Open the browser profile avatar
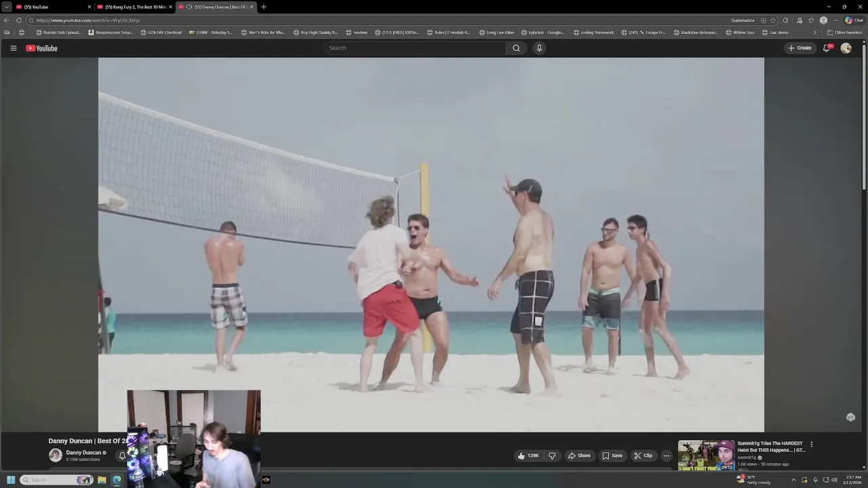 point(823,20)
